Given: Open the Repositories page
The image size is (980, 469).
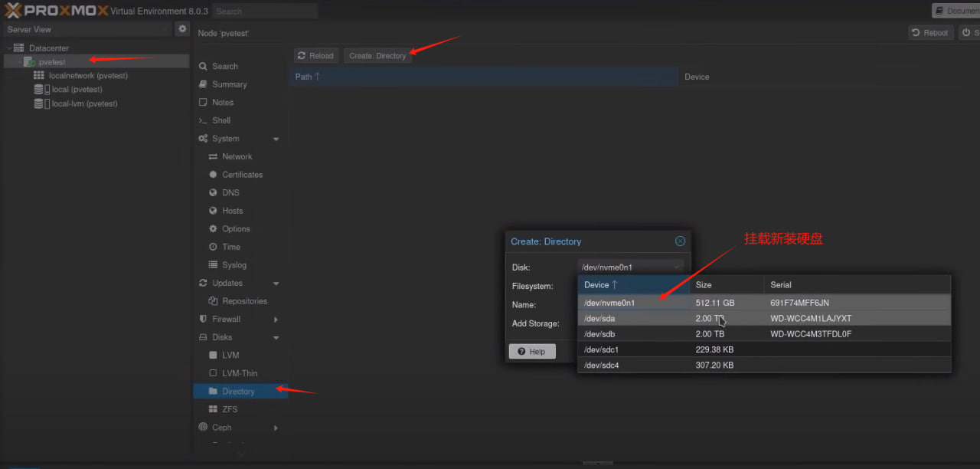Looking at the screenshot, I should click(x=244, y=301).
